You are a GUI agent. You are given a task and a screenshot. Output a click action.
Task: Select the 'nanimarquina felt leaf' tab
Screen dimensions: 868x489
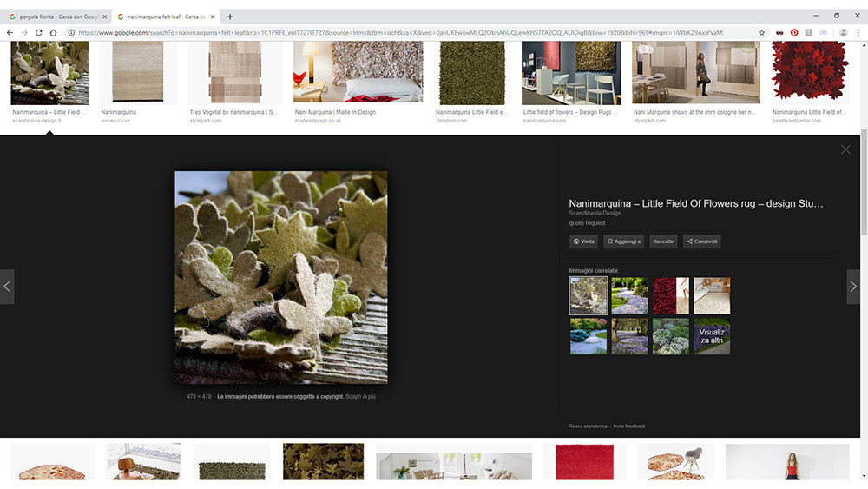tap(165, 17)
